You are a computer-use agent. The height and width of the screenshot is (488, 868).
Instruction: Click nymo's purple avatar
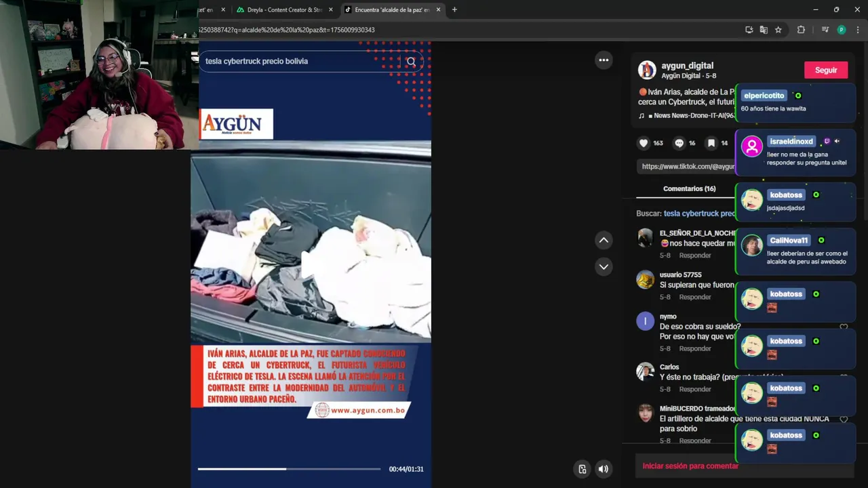click(645, 321)
